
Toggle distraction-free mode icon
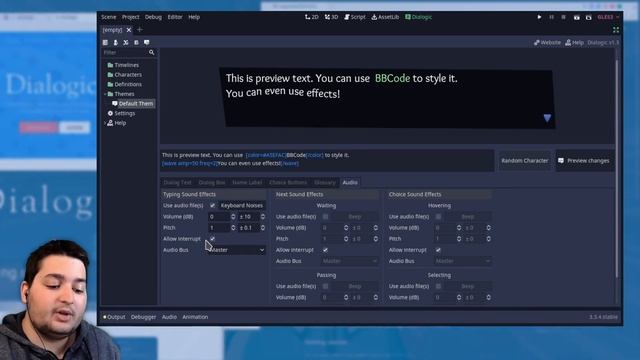[616, 30]
